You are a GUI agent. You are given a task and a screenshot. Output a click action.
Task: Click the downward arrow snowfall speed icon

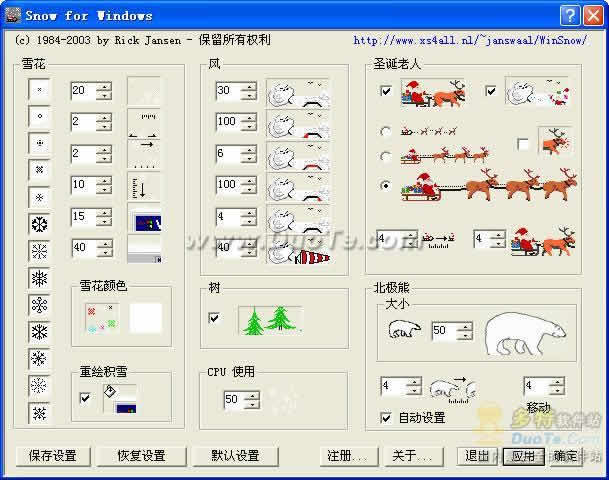(x=144, y=187)
